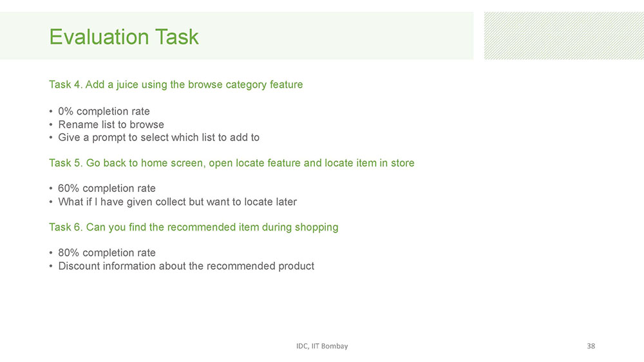
Task: Click the word juice in Task 4 heading
Action: tap(128, 84)
